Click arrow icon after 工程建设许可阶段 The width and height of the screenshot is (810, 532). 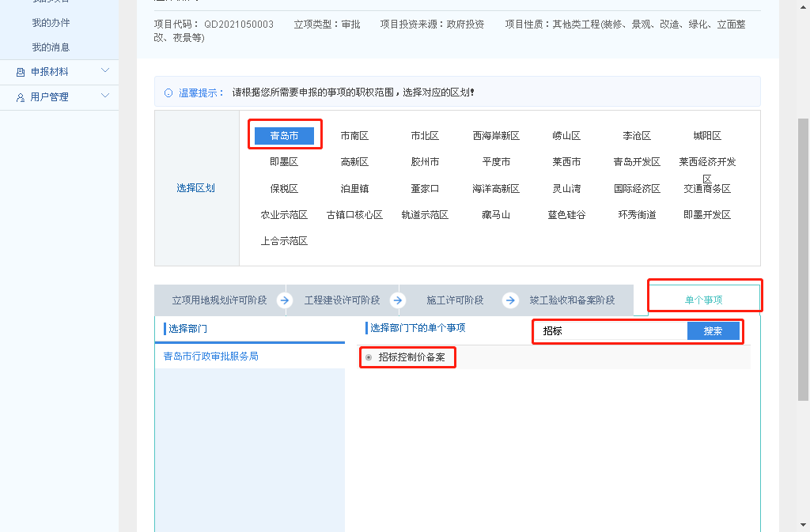click(398, 300)
